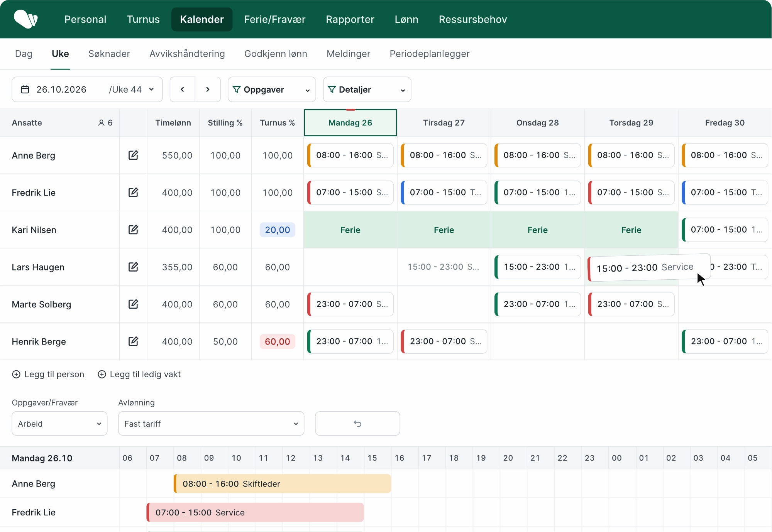Open the Rapporter menu

pos(350,19)
